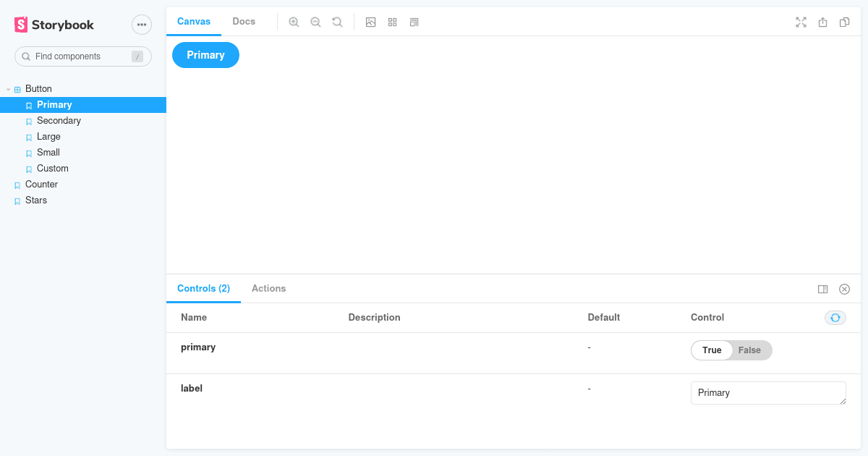Close the addons panel
This screenshot has width=868, height=456.
[844, 289]
